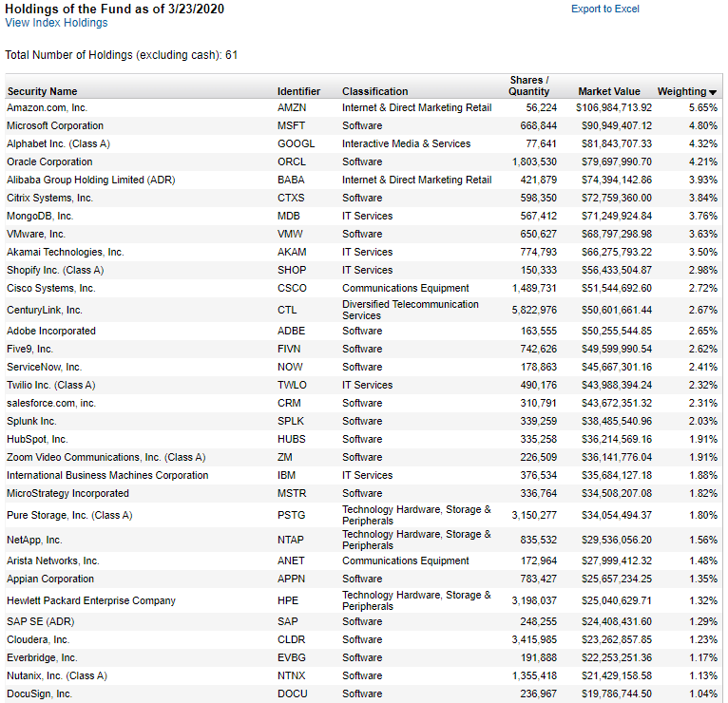Click the VMW identifier
This screenshot has height=703, width=728.
point(290,235)
